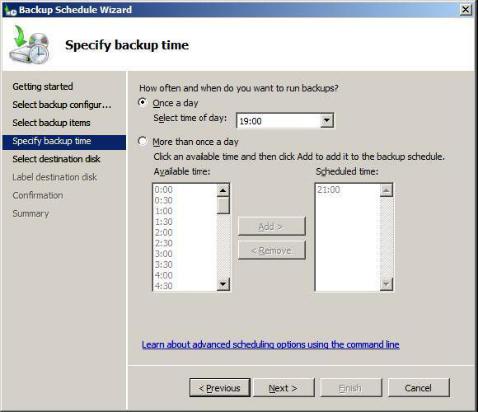Click Available time list scroll down arrow

(223, 284)
